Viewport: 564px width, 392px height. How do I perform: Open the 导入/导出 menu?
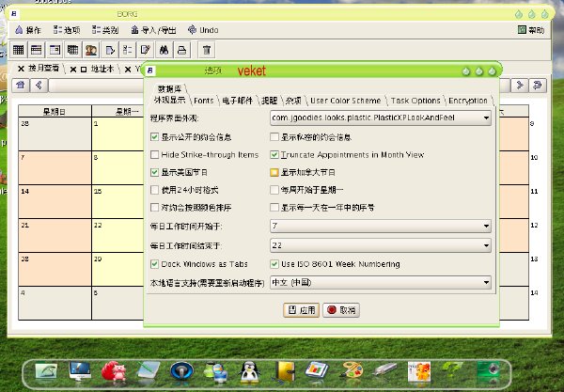(x=153, y=30)
